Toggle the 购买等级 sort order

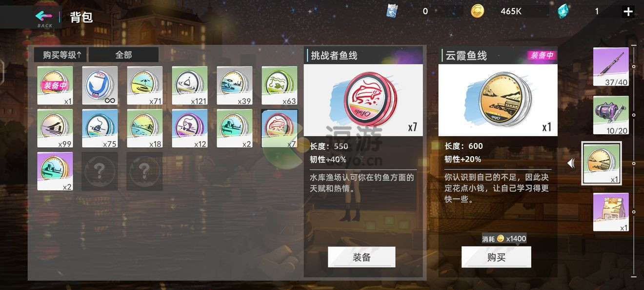pyautogui.click(x=60, y=55)
